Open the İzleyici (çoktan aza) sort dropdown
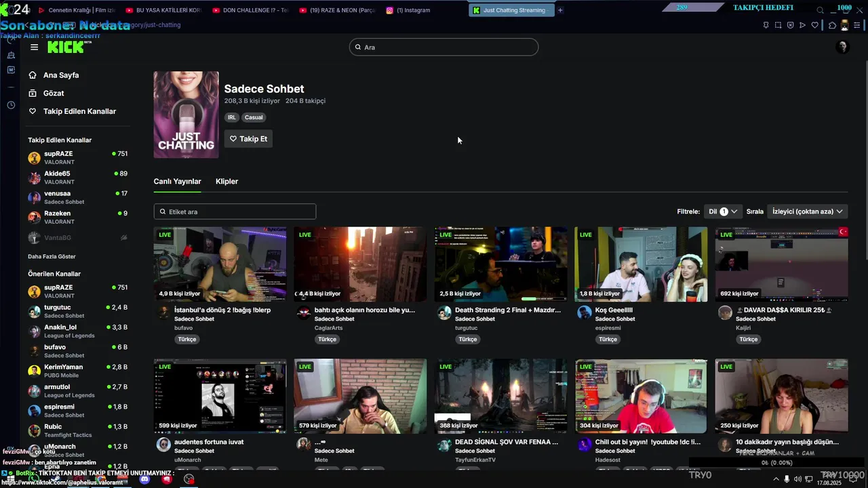Image resolution: width=868 pixels, height=488 pixels. (x=807, y=211)
